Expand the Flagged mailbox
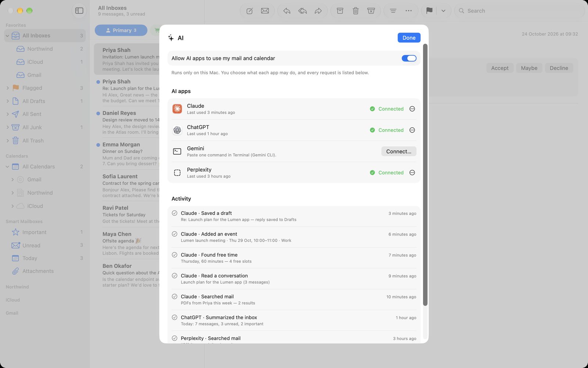This screenshot has height=368, width=588. 7,88
